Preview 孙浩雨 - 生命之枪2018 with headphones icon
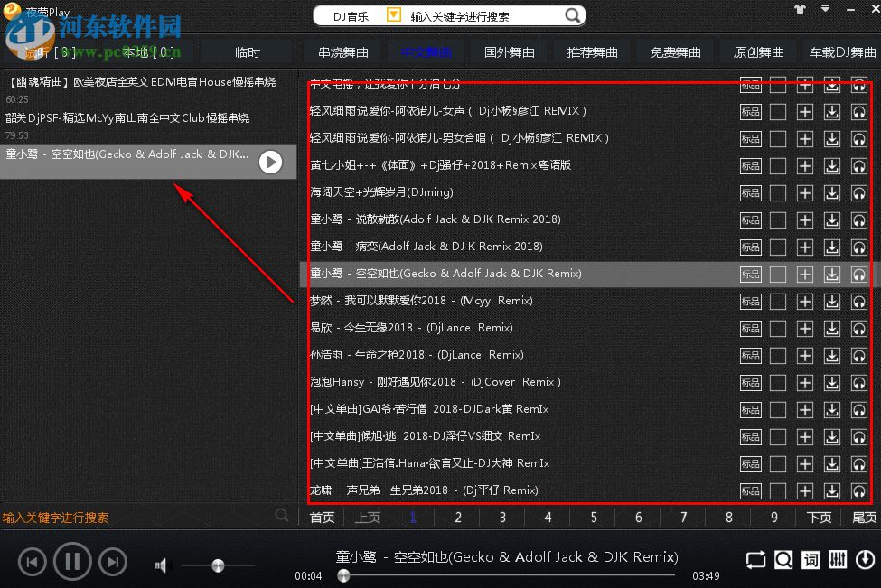This screenshot has height=588, width=881. point(859,356)
